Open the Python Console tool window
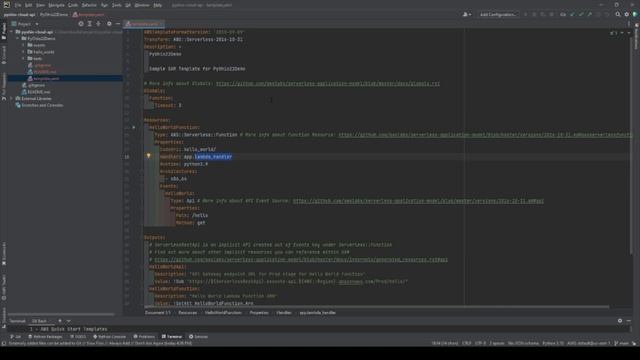This screenshot has height=360, width=640. tap(109, 337)
